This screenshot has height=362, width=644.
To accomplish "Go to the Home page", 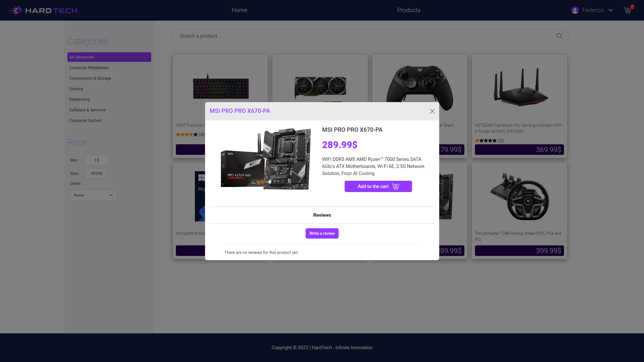I will coord(239,10).
